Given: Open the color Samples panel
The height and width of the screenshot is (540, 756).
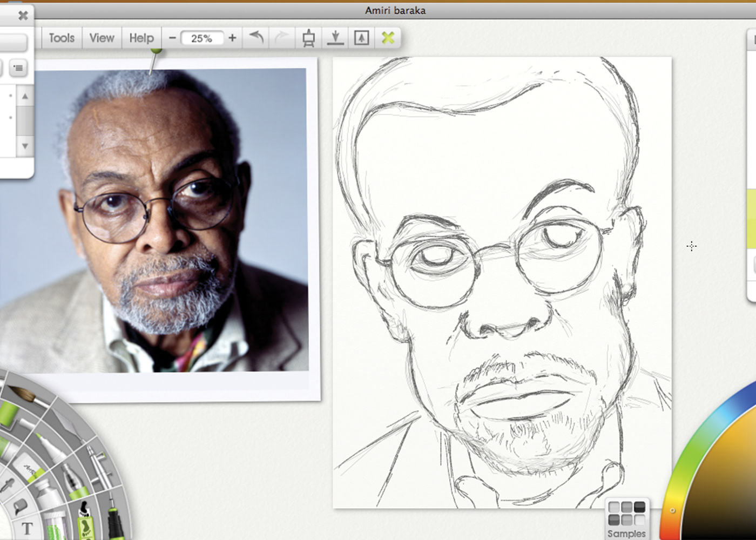Looking at the screenshot, I should click(x=626, y=519).
